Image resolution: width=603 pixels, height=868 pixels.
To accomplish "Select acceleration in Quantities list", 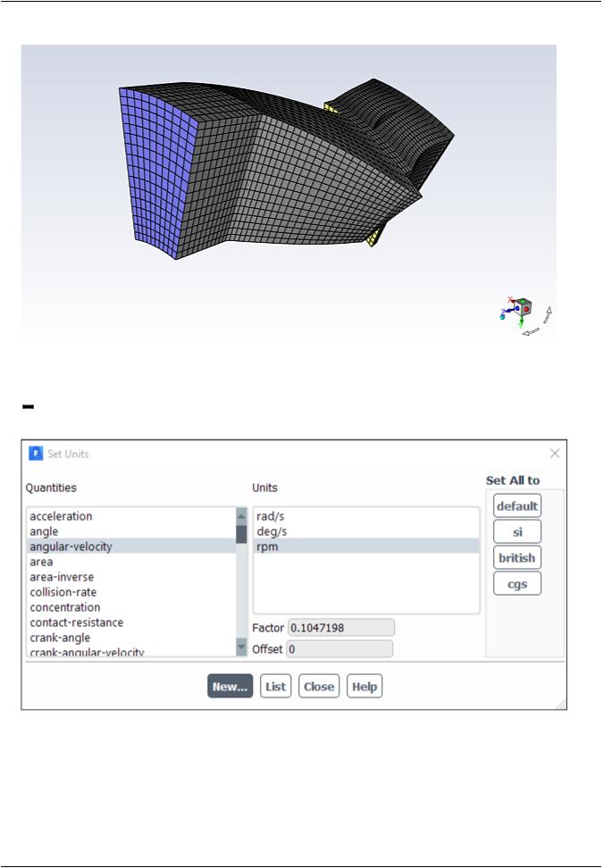I will pyautogui.click(x=131, y=516).
